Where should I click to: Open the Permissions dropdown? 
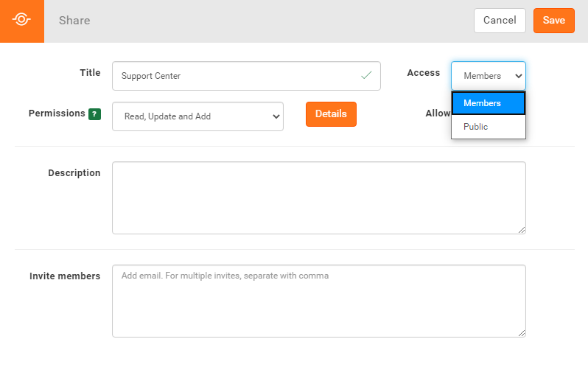197,116
